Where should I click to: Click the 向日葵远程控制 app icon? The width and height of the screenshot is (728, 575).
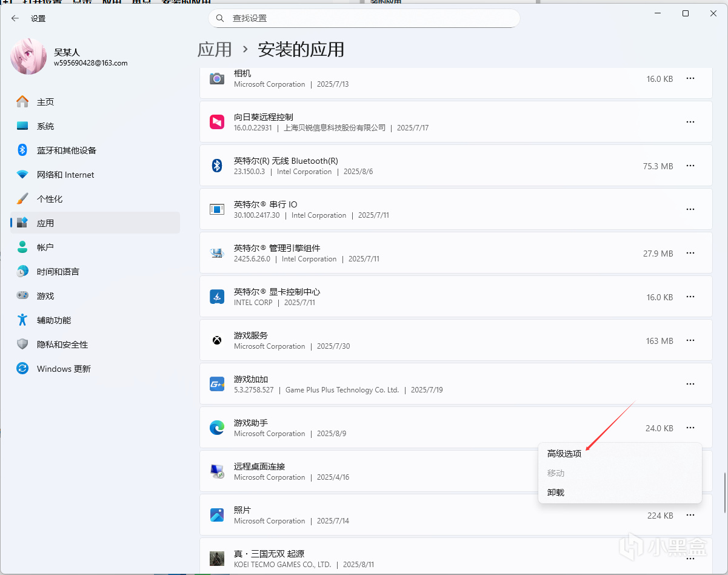coord(217,122)
